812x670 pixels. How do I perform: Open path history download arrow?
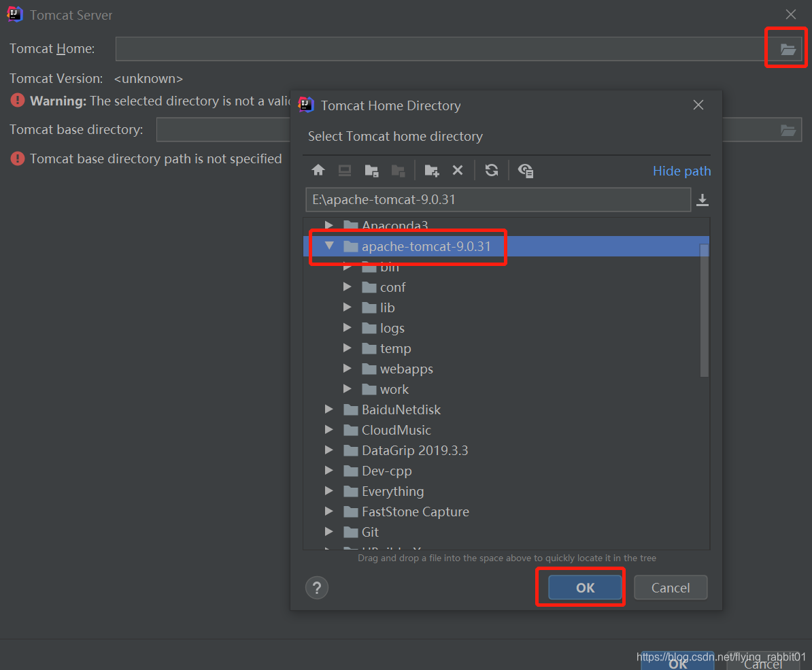point(703,200)
